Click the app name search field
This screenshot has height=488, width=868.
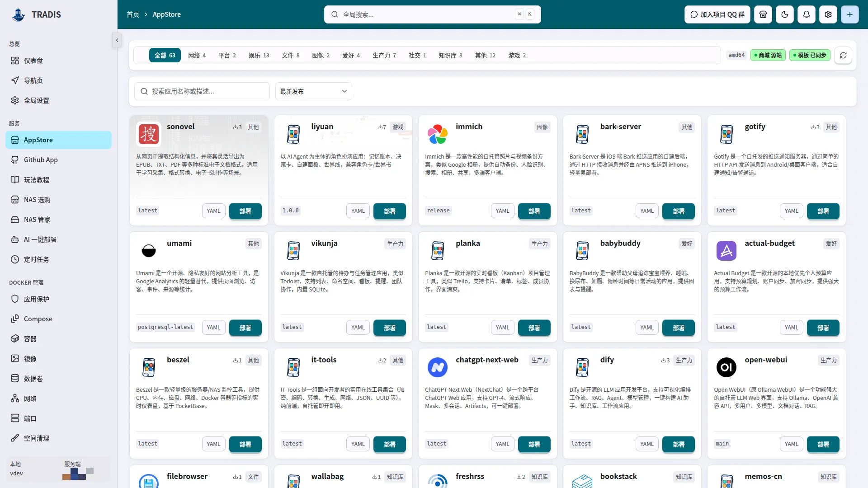coord(202,91)
